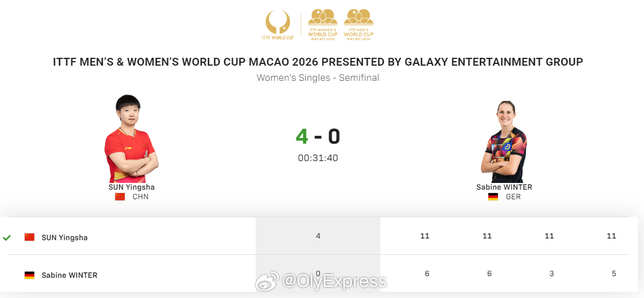
Task: Click the ITTF World Cup gold logo
Action: tap(278, 25)
